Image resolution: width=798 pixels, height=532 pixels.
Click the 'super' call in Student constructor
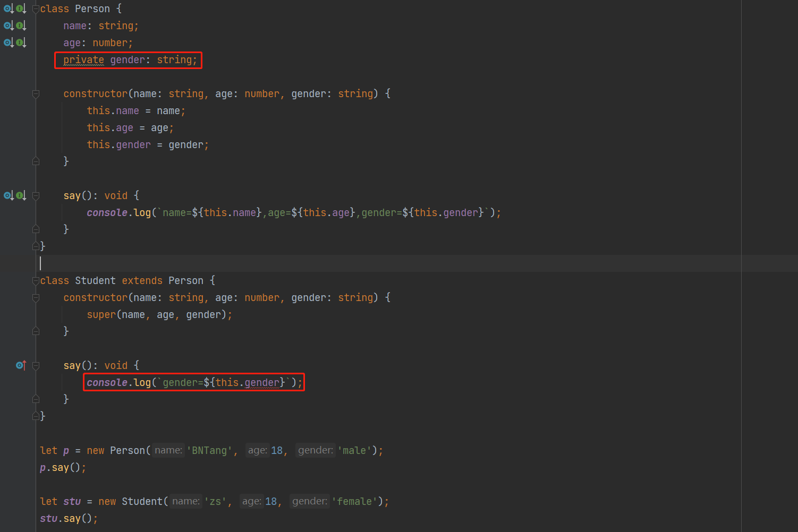pos(101,315)
